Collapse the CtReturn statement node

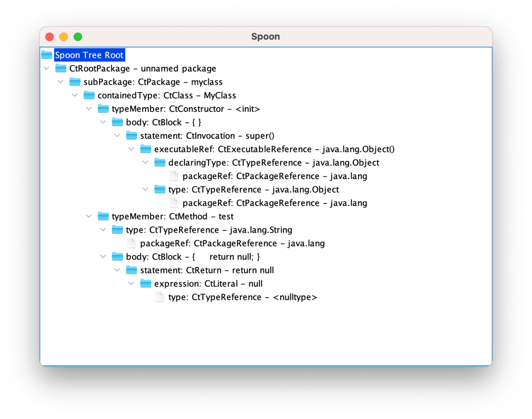pyautogui.click(x=117, y=270)
